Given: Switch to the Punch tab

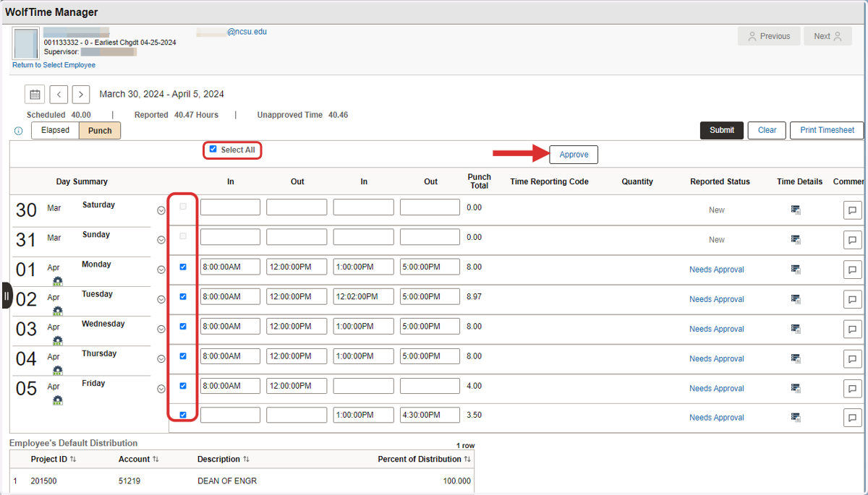Looking at the screenshot, I should tap(100, 130).
